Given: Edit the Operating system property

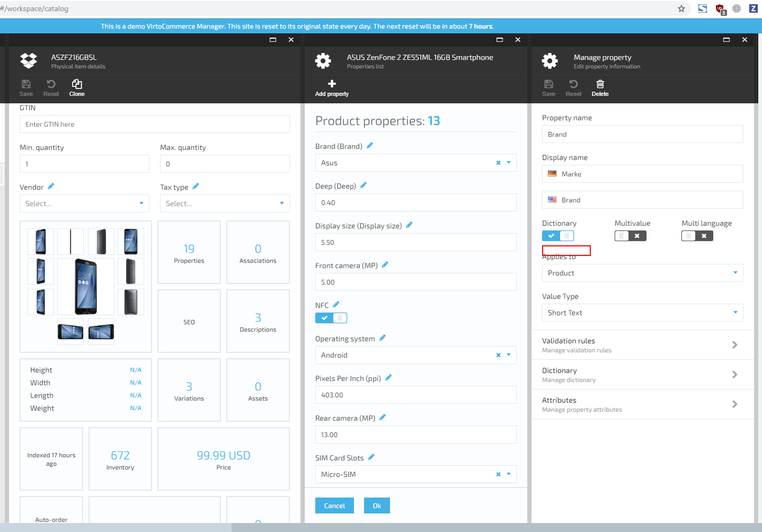Looking at the screenshot, I should pos(383,338).
